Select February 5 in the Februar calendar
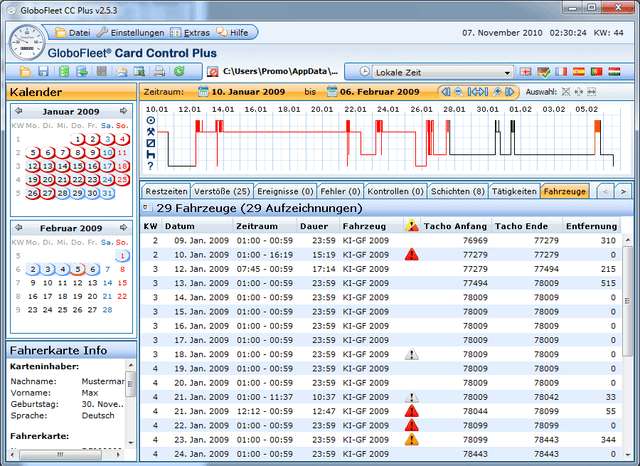Viewport: 640px width, 466px height. click(78, 269)
